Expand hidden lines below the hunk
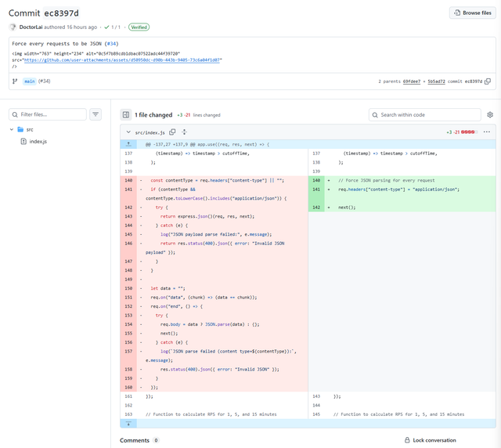 click(x=128, y=424)
